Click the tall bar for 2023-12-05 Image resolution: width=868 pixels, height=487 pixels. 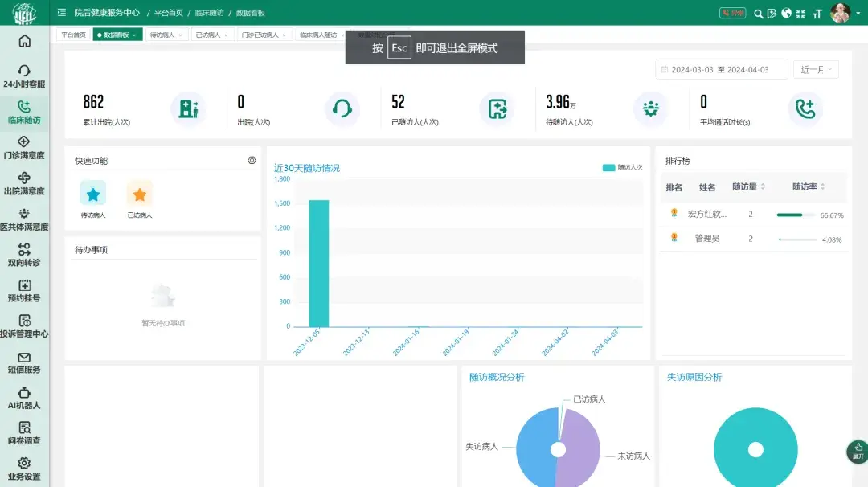point(319,264)
